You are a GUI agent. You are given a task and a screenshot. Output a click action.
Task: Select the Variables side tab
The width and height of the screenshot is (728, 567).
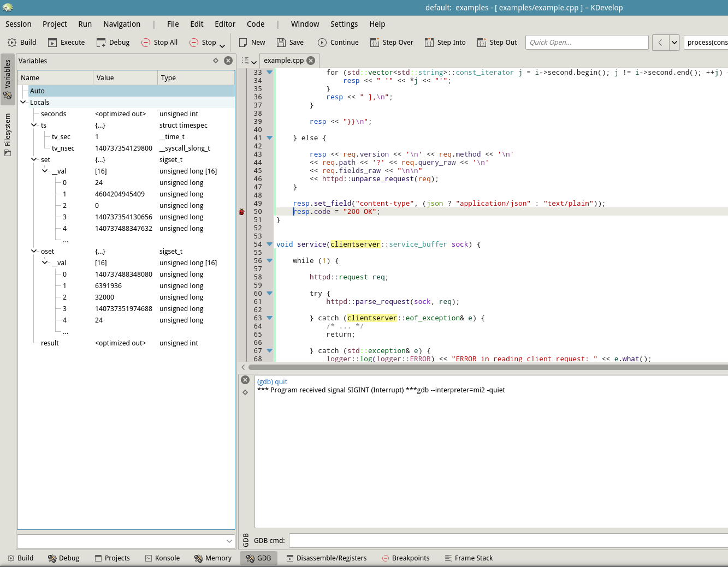click(x=8, y=79)
